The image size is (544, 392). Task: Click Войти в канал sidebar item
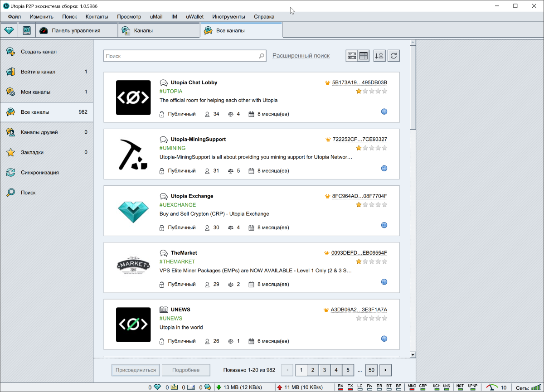[x=47, y=72]
